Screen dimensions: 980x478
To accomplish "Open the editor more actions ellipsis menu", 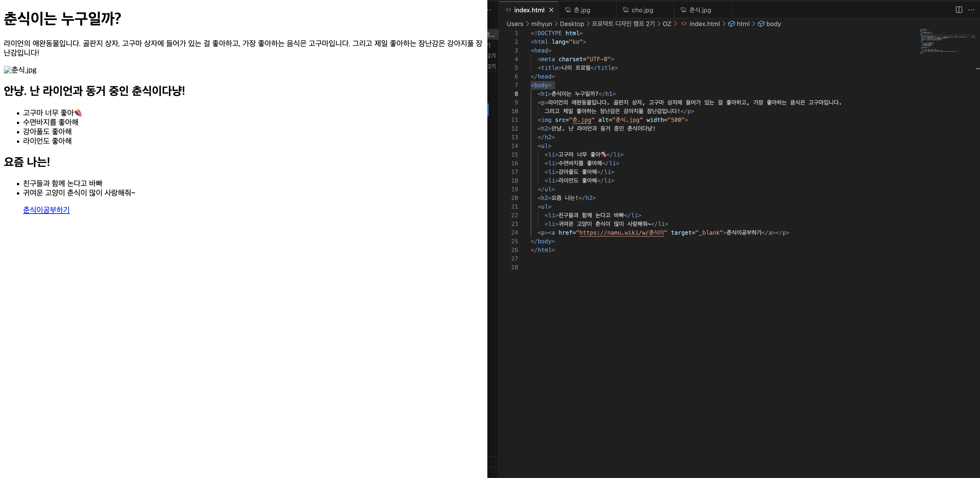I will (x=971, y=10).
